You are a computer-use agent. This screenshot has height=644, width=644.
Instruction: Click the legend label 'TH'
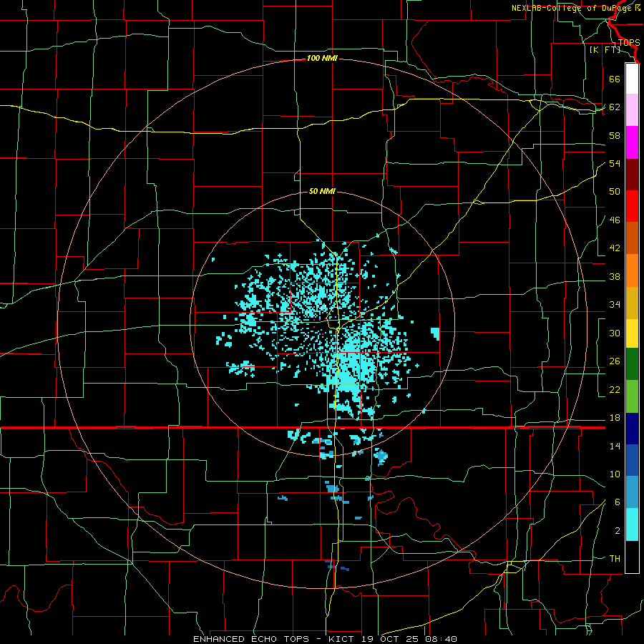click(615, 559)
